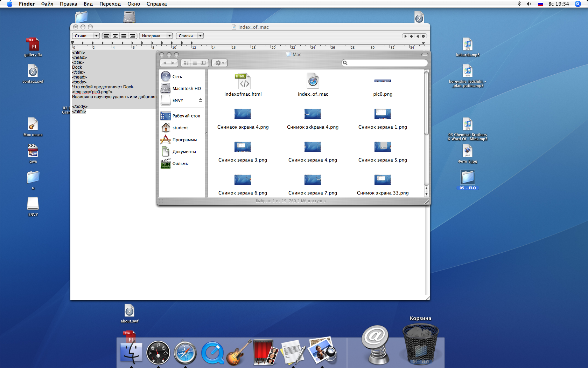Screen dimensions: 588x368
Task: Select Фото 8.jpg on the desktop
Action: [x=468, y=154]
